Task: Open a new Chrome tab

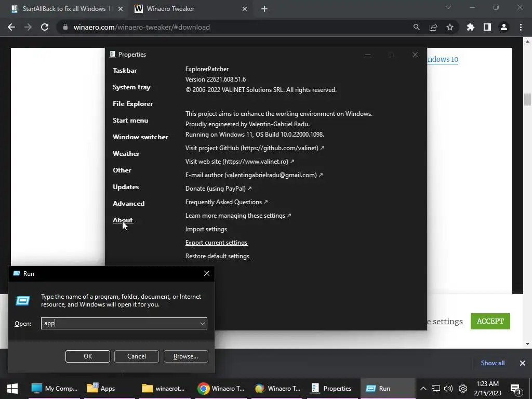Action: pyautogui.click(x=264, y=9)
